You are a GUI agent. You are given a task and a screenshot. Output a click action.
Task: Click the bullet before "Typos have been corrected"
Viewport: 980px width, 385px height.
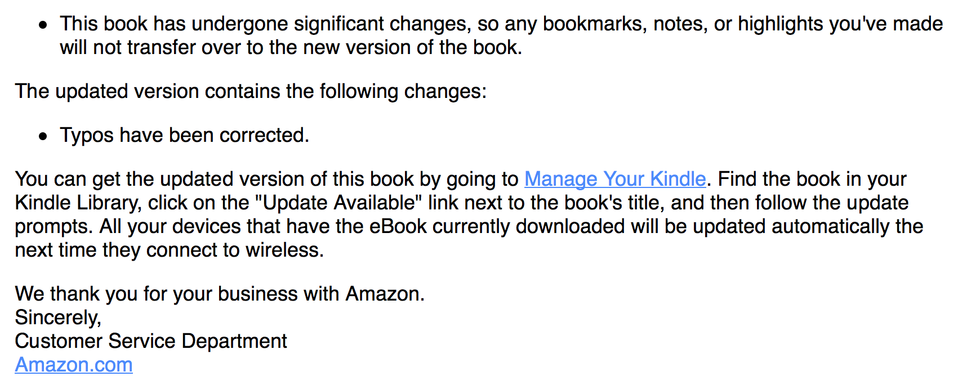[43, 136]
